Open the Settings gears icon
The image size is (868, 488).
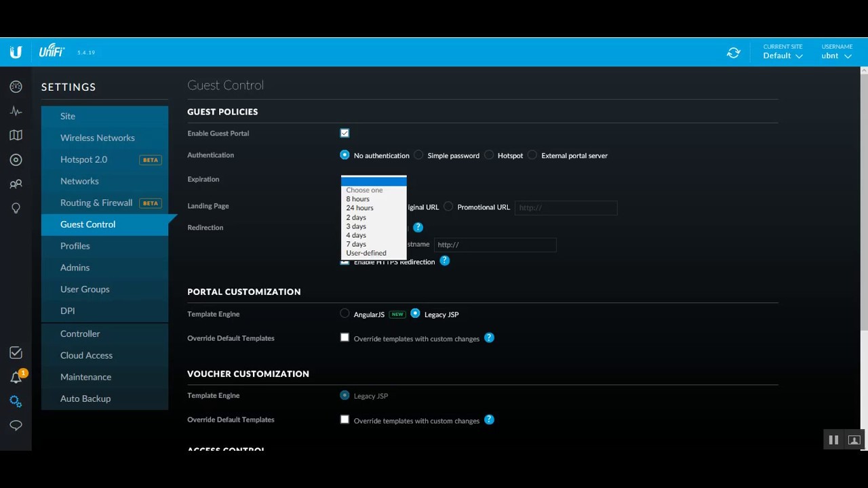point(16,401)
